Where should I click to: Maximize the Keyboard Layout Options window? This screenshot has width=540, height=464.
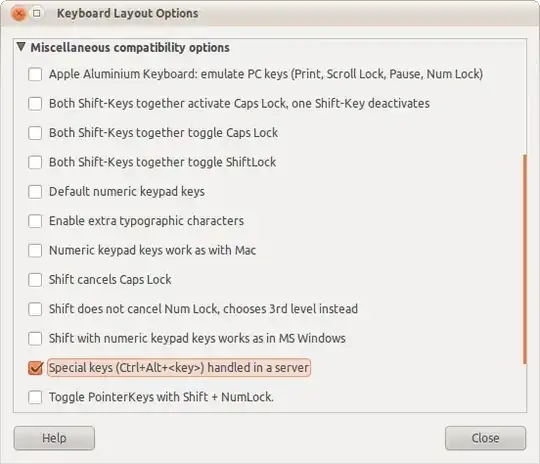click(37, 13)
